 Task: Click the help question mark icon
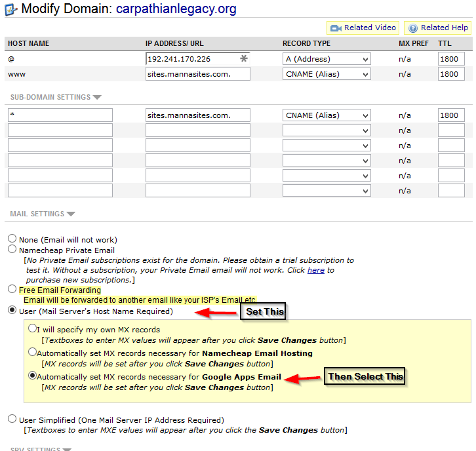click(x=413, y=28)
